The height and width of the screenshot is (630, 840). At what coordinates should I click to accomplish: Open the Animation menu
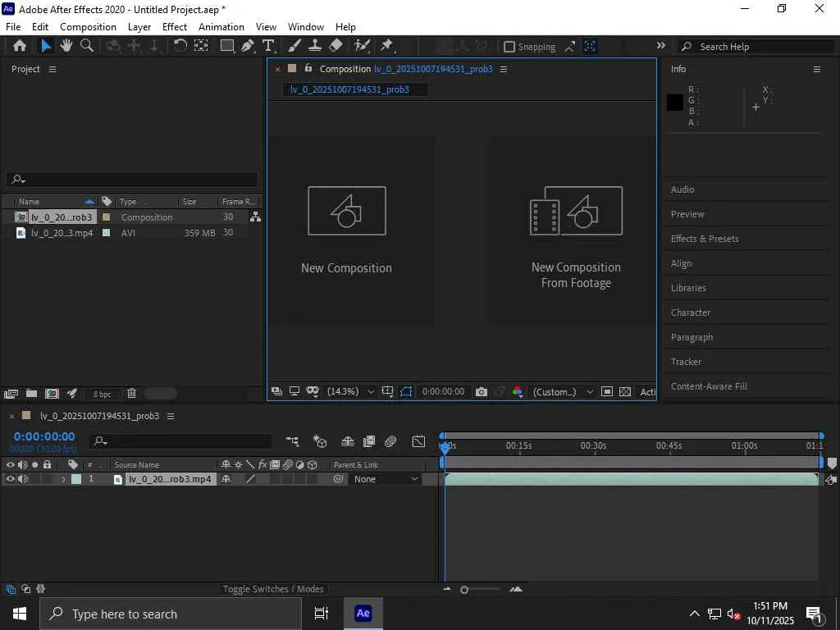(x=221, y=27)
